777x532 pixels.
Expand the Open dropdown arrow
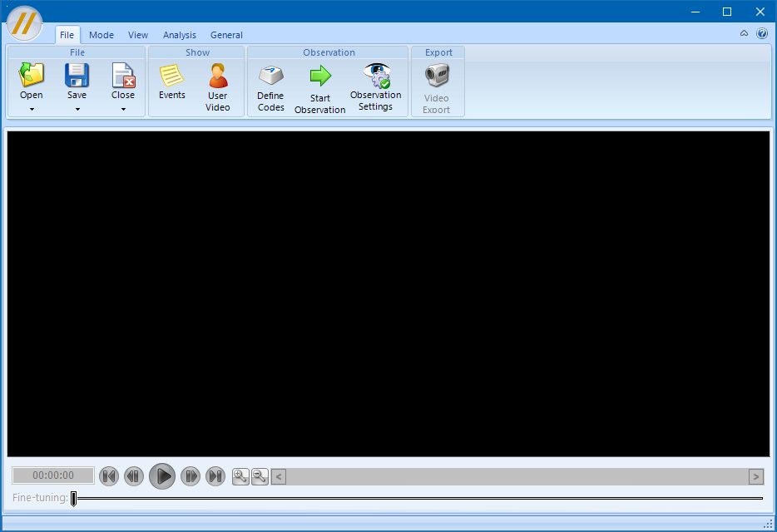coord(32,109)
